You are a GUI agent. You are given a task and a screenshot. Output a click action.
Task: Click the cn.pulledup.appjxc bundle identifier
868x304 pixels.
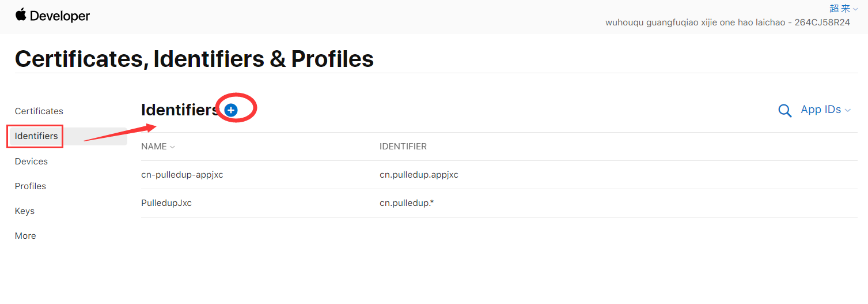tap(419, 175)
